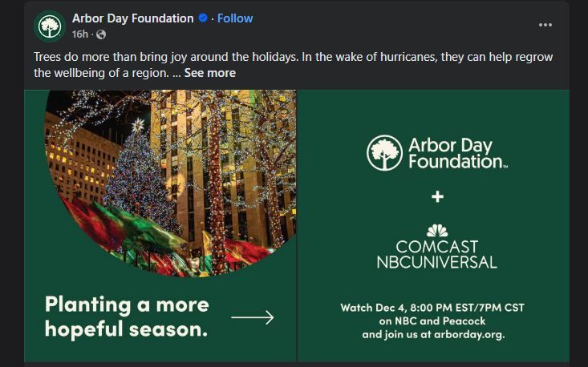Screen dimensions: 588x367
Task: Click the "Arbor Day Foundation" wordmark in the image
Action: tap(457, 153)
